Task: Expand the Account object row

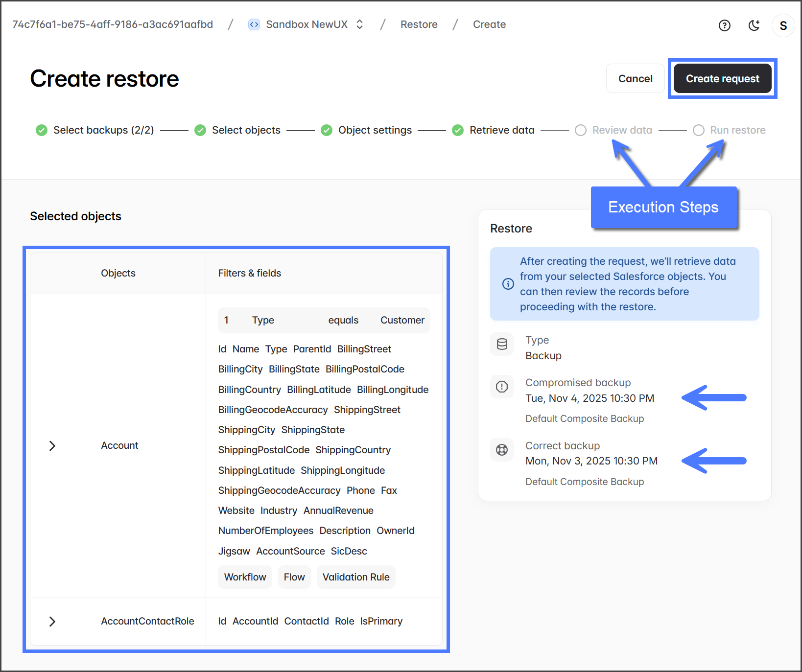Action: coord(52,446)
